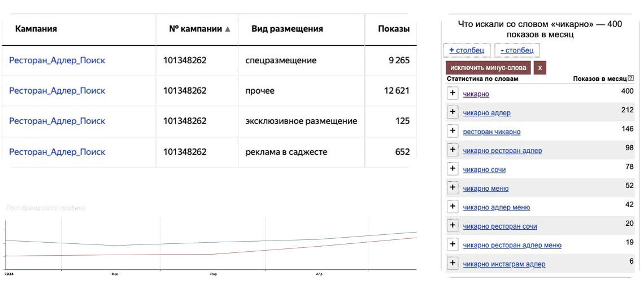Click the «Вид размещения» column header

(x=287, y=29)
